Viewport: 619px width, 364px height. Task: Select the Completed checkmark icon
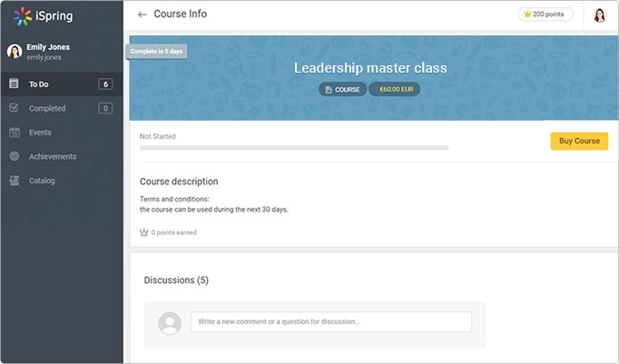point(14,107)
